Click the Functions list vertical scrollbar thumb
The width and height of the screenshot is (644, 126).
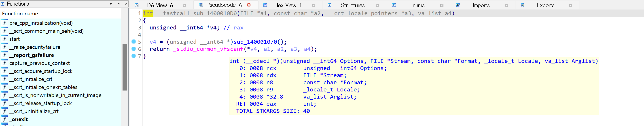[125, 67]
